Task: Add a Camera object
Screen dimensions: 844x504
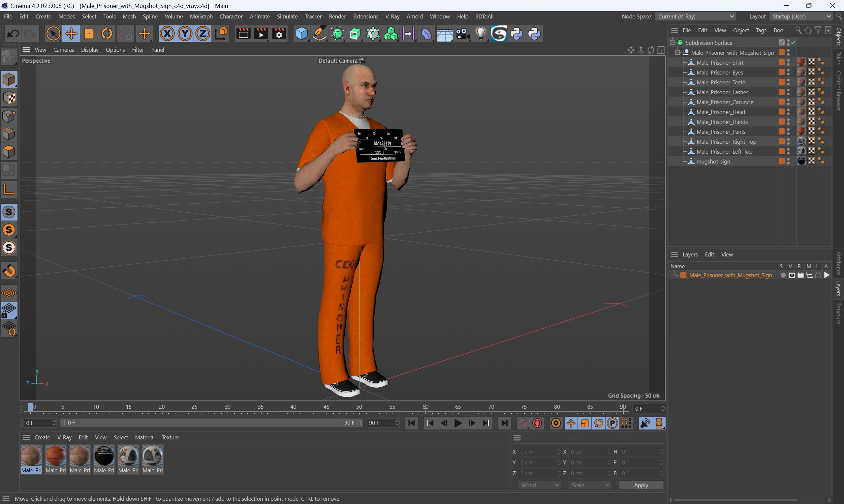Action: click(x=462, y=34)
